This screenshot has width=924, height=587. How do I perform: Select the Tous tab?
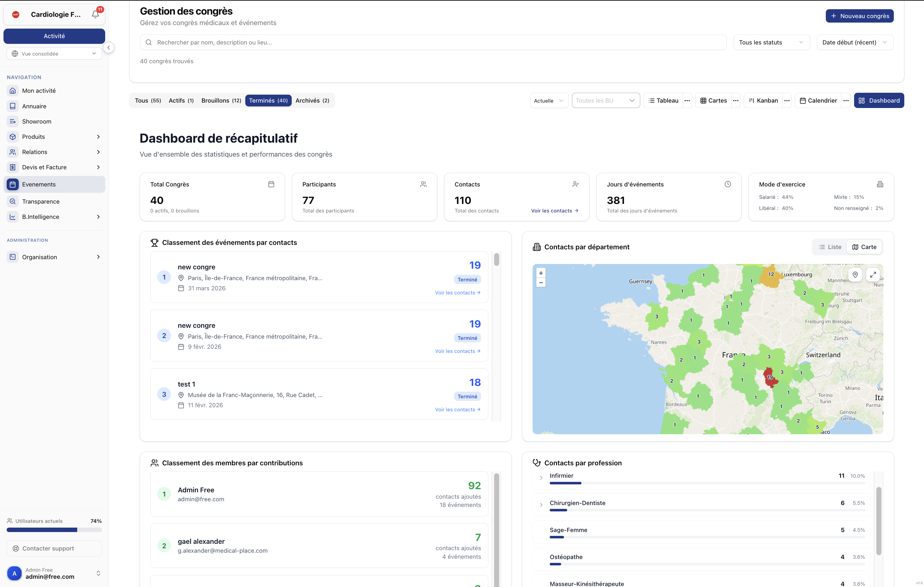[148, 100]
